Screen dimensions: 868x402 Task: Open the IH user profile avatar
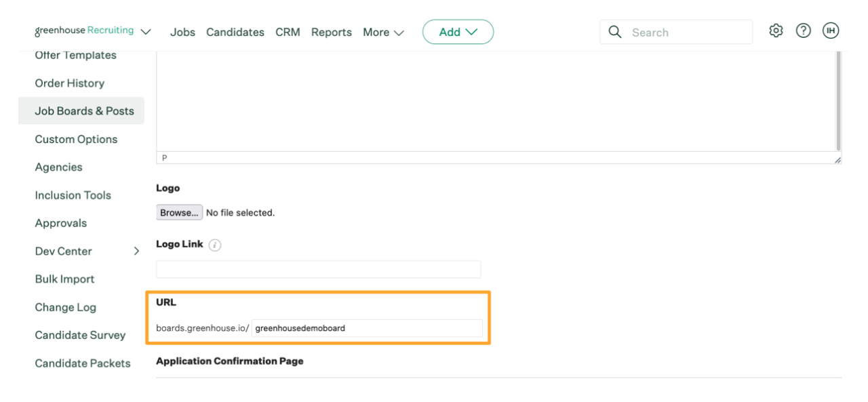[831, 31]
